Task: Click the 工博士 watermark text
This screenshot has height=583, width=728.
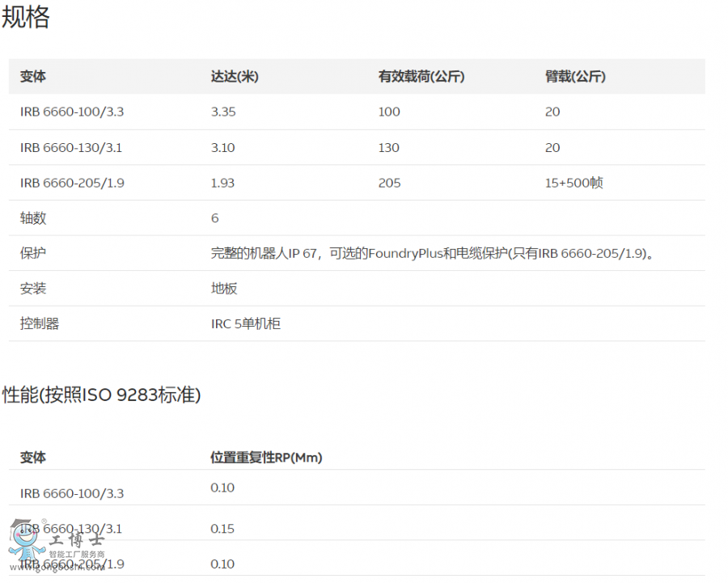Action: (76, 540)
